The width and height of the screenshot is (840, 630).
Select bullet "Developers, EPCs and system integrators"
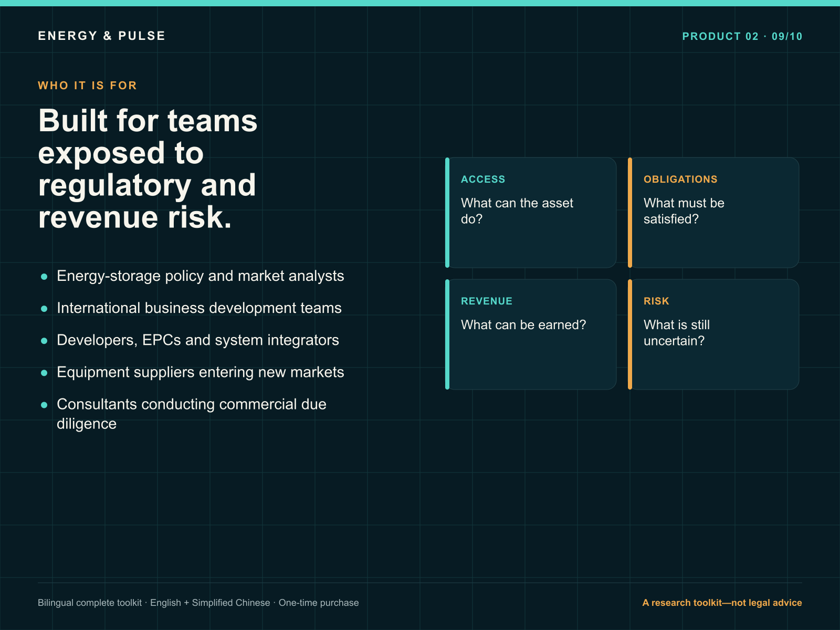click(198, 340)
